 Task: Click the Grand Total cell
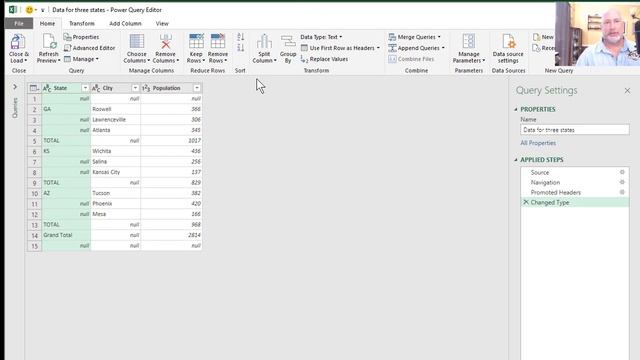(x=66, y=235)
